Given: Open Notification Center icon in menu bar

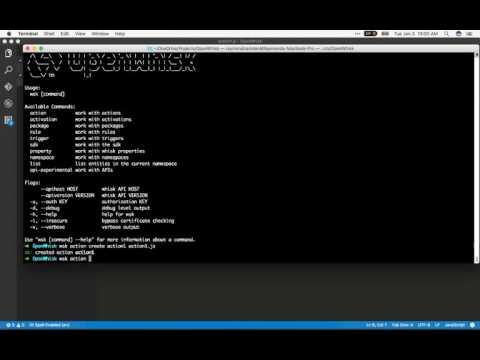Looking at the screenshot, I should [470, 34].
